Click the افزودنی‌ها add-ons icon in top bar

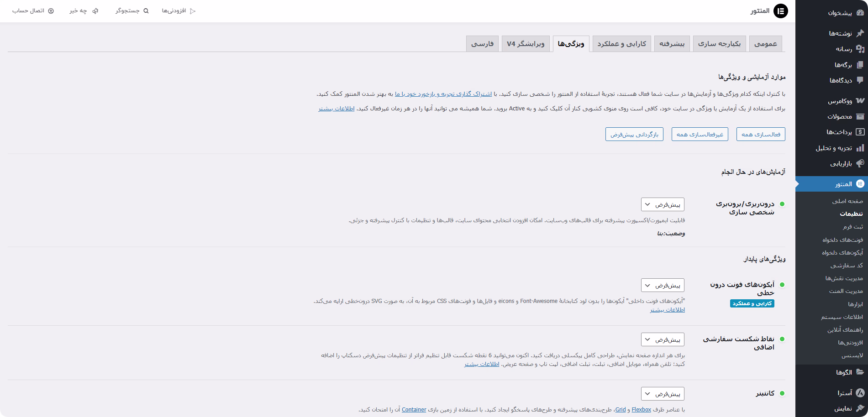(193, 11)
